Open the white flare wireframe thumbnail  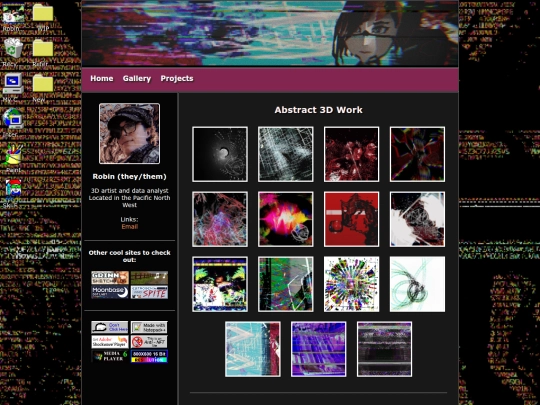417,219
